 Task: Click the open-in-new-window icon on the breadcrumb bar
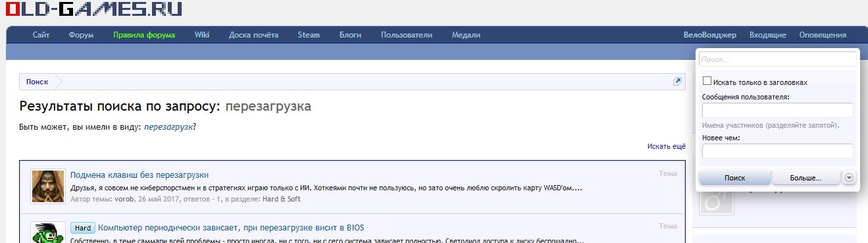point(677,82)
